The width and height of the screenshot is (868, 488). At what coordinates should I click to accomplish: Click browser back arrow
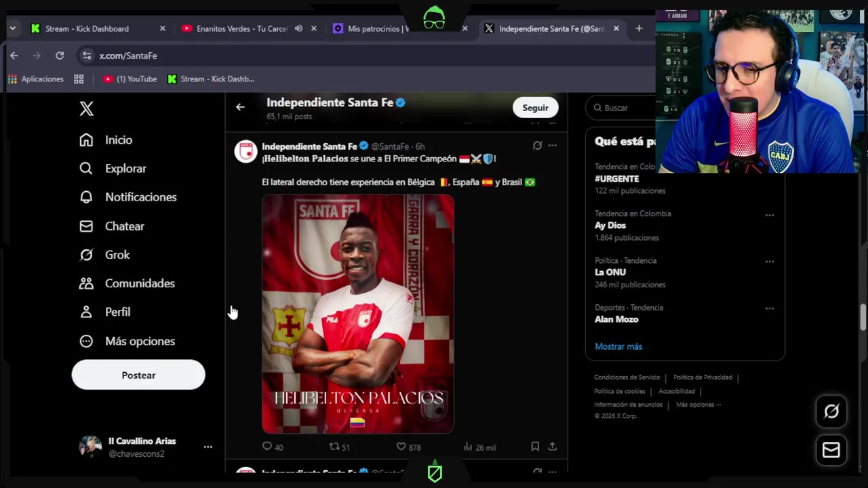[x=14, y=56]
